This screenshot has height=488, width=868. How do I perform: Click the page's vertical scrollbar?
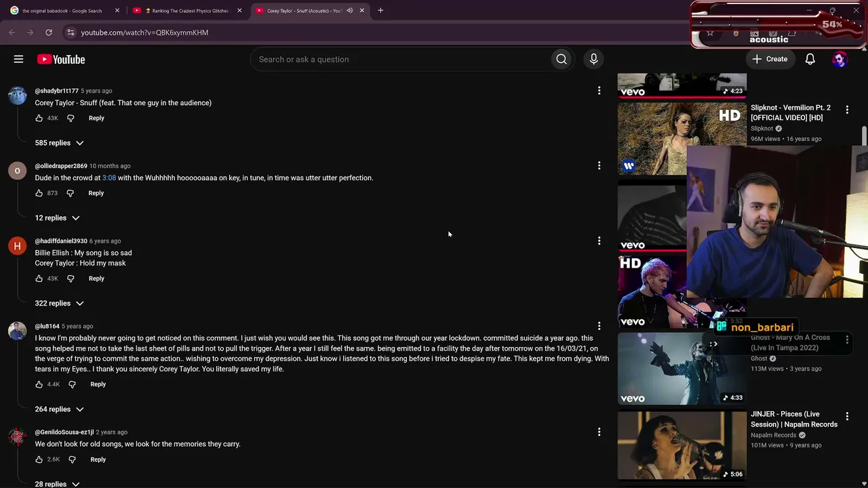[864, 136]
